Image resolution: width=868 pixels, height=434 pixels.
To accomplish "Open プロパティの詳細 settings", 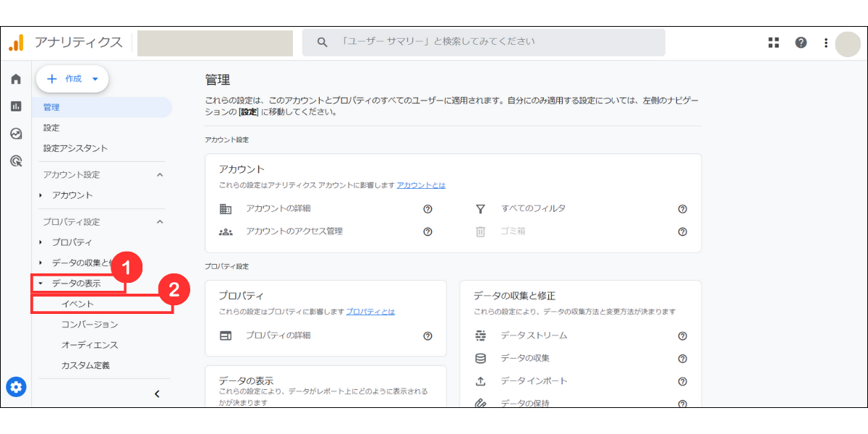I will click(278, 336).
